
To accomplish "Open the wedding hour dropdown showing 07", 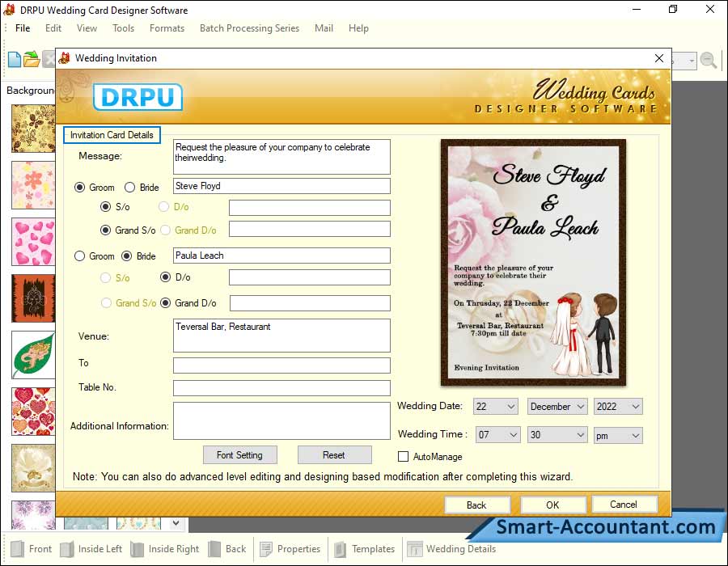I will (497, 435).
